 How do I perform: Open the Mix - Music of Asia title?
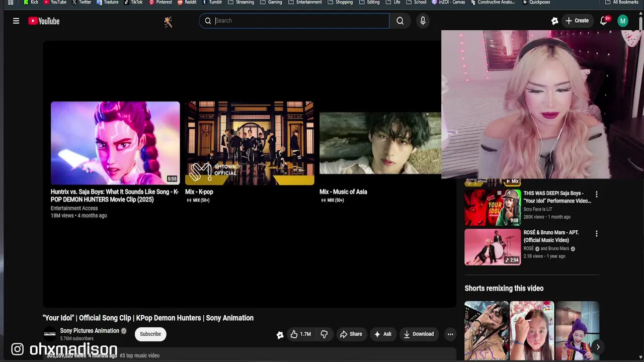click(x=343, y=192)
